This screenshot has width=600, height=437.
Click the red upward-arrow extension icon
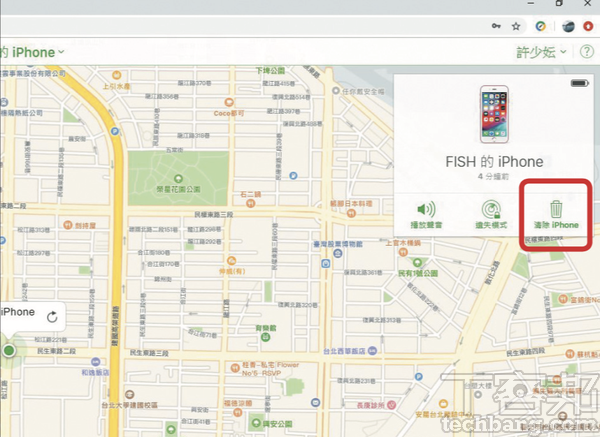tap(588, 26)
